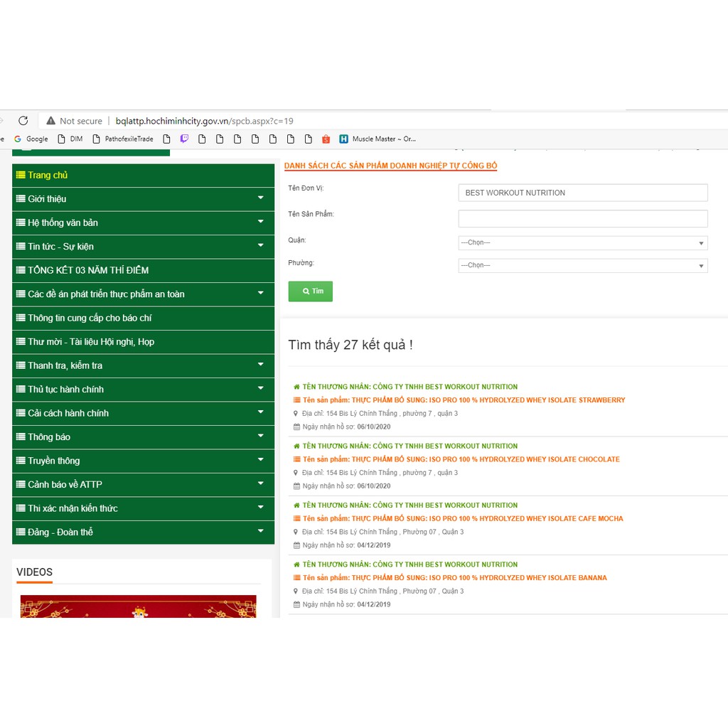Image resolution: width=728 pixels, height=728 pixels.
Task: Expand the Tin tức - Sự kiện submenu arrow
Action: [260, 245]
